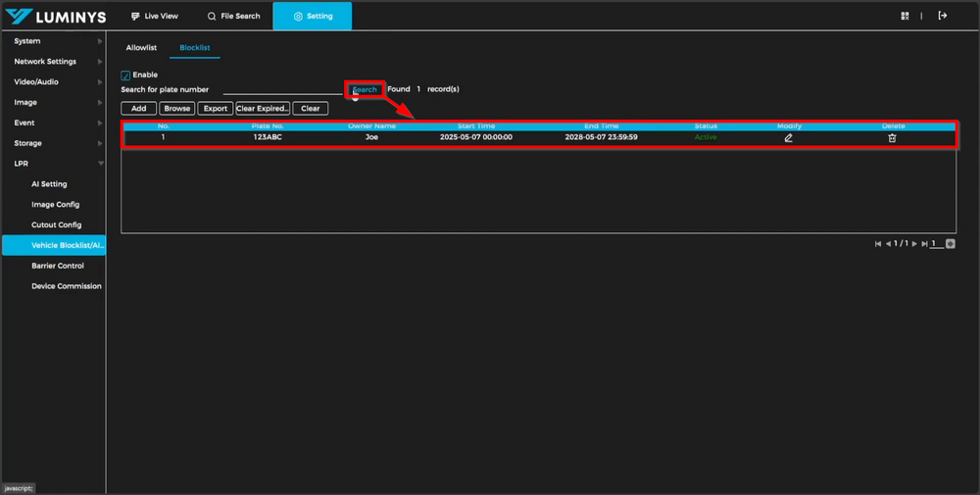Click the go-to-page arrow button
The image size is (980, 495).
[x=951, y=244]
